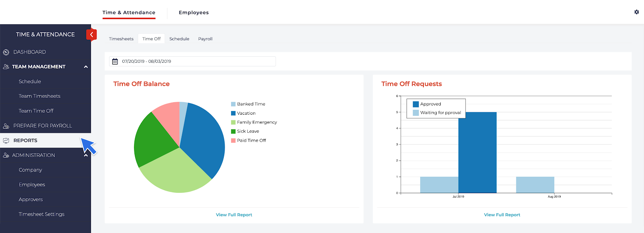
Task: Go to Timesheet Settings in sidebar
Action: tap(41, 214)
